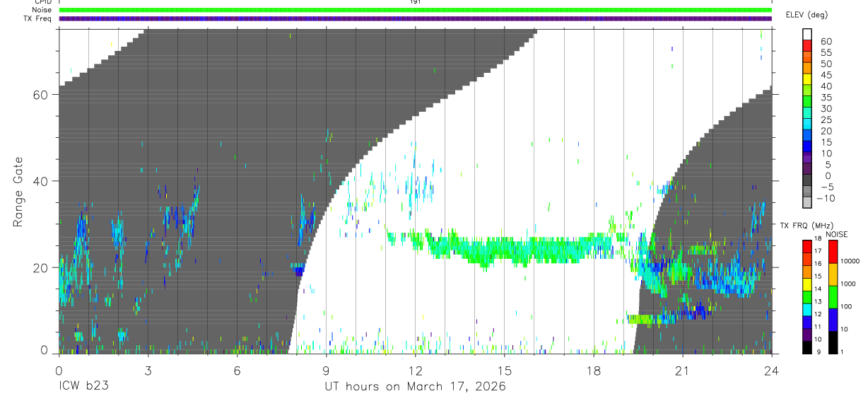The image size is (868, 401).
Task: Click the '30' label on the ELEV scale
Action: tap(826, 109)
